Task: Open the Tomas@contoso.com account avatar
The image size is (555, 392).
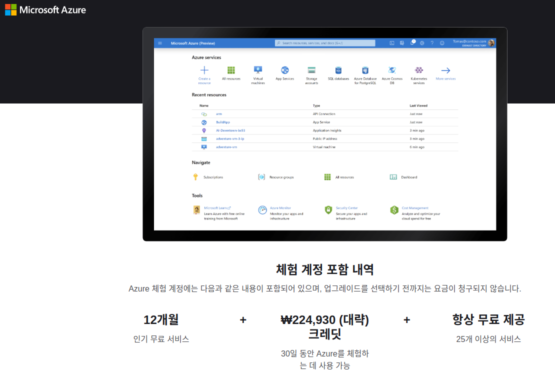Action: click(491, 43)
